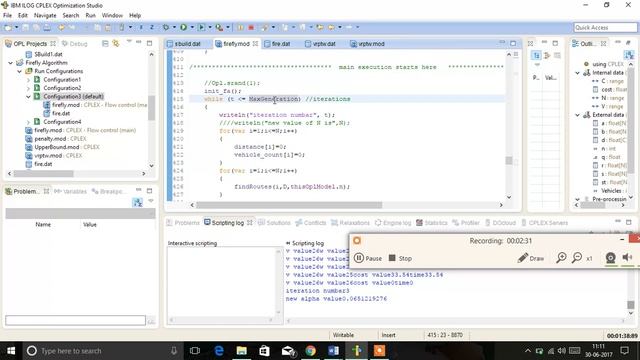Select SBuild1.dat in project tree
Screen dimensions: 640x360
pos(44,54)
